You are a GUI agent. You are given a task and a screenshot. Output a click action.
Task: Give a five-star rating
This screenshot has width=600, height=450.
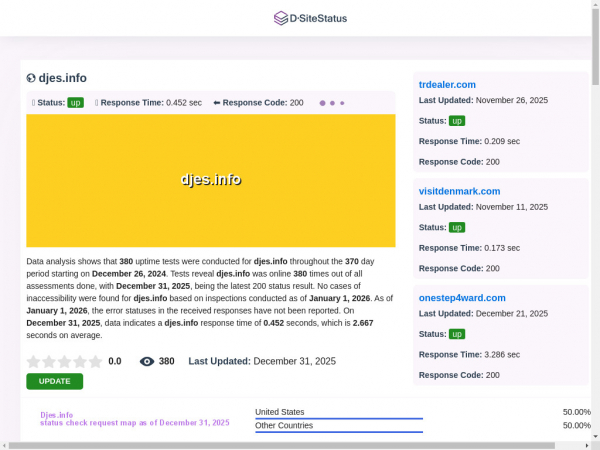tap(96, 362)
